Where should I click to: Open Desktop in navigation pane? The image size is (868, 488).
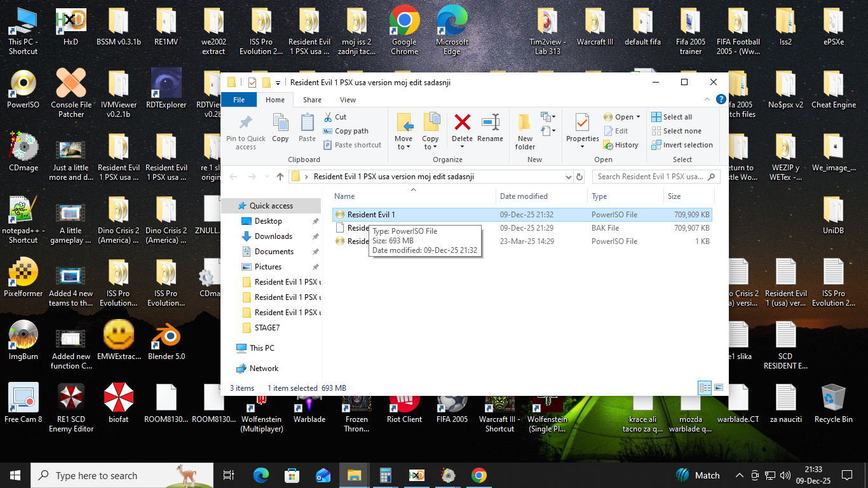[x=268, y=221]
